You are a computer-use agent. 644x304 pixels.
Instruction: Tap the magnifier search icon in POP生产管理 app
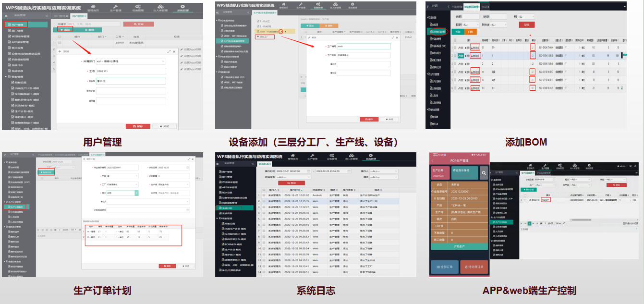484,173
